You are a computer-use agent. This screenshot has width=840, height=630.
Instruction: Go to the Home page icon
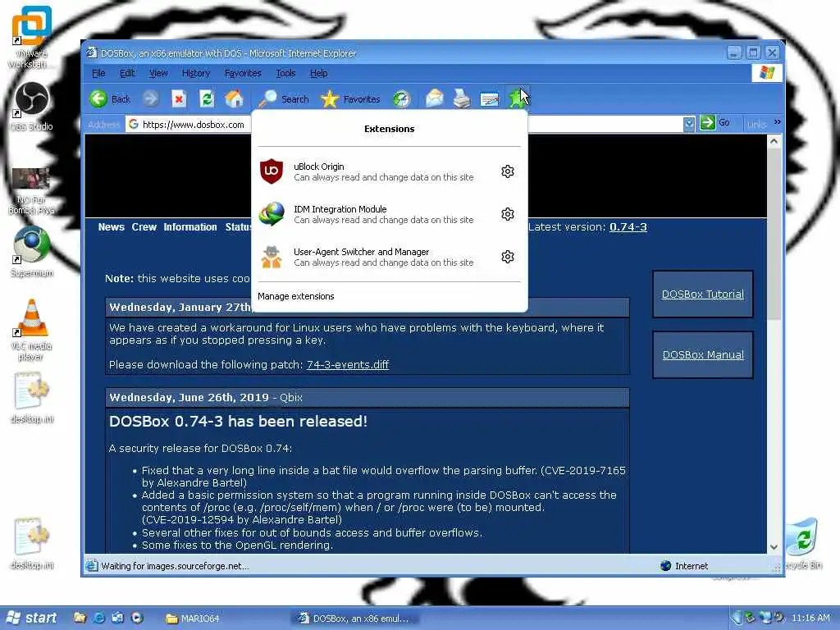pos(234,98)
